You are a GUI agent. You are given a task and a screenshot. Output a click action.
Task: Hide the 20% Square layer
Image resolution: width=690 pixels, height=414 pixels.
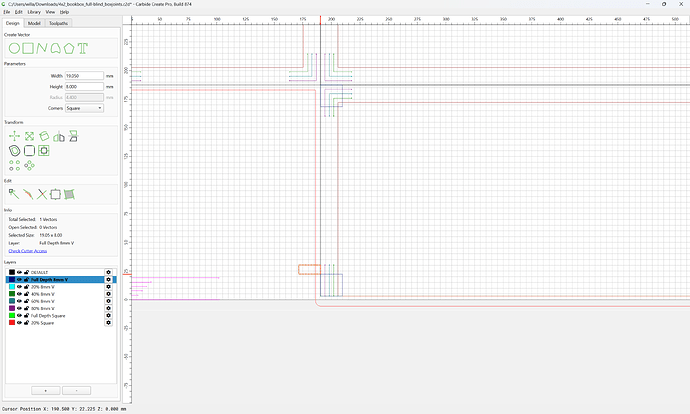[19, 322]
